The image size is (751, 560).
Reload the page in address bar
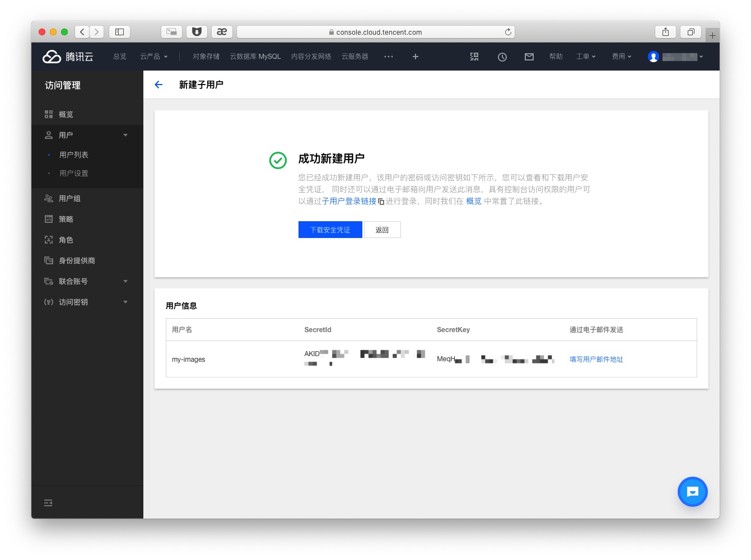508,32
